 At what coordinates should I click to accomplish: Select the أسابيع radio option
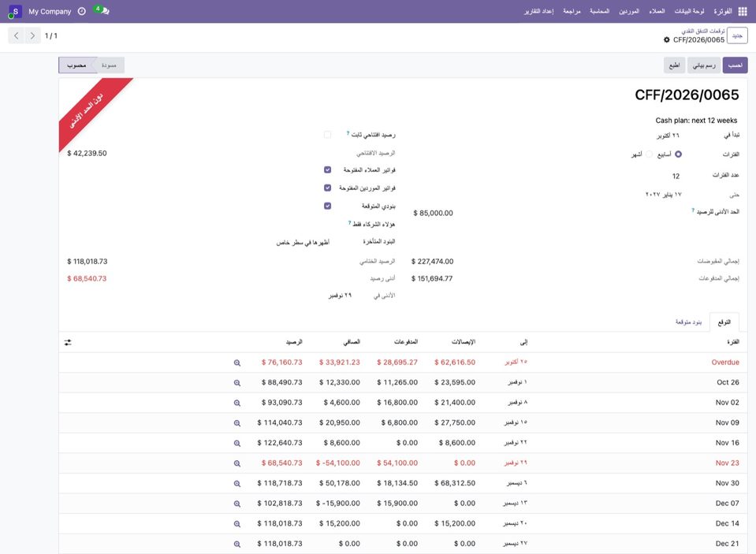tap(679, 154)
